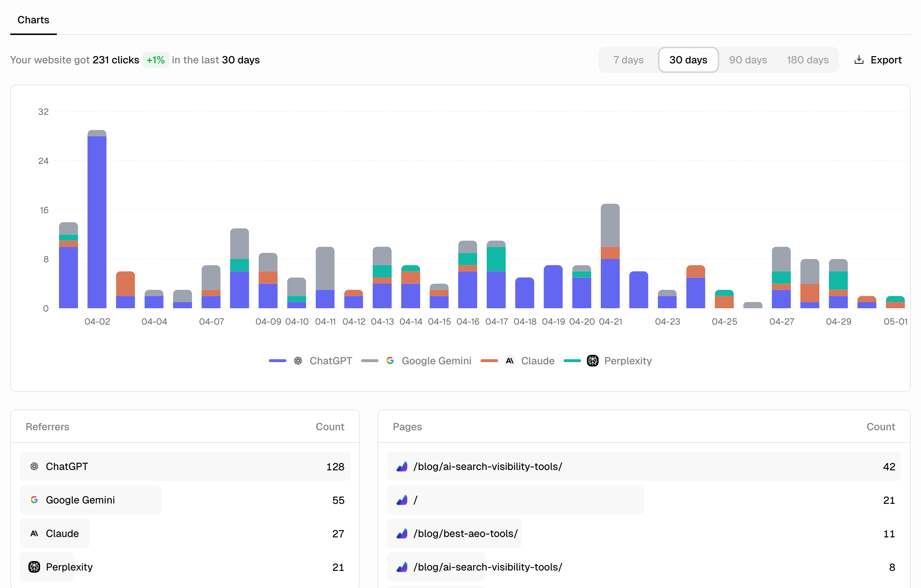Click the 04-17 x-axis date label
Image resolution: width=921 pixels, height=588 pixels.
tap(497, 322)
